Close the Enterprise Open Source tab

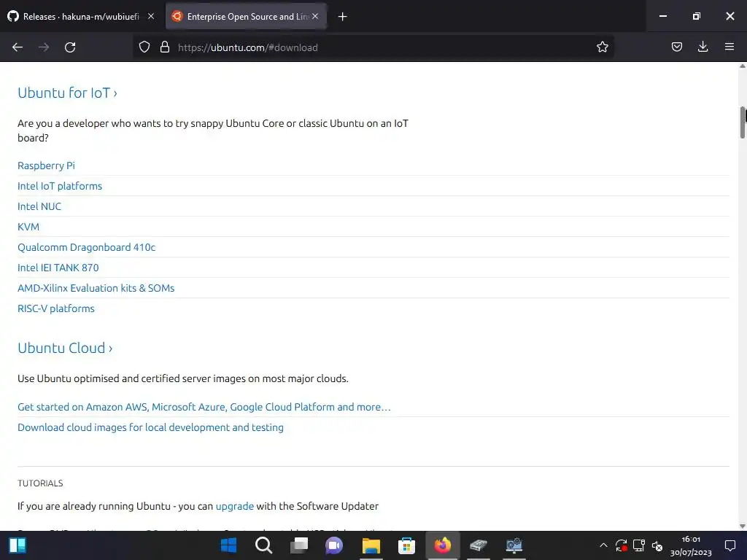click(x=315, y=16)
